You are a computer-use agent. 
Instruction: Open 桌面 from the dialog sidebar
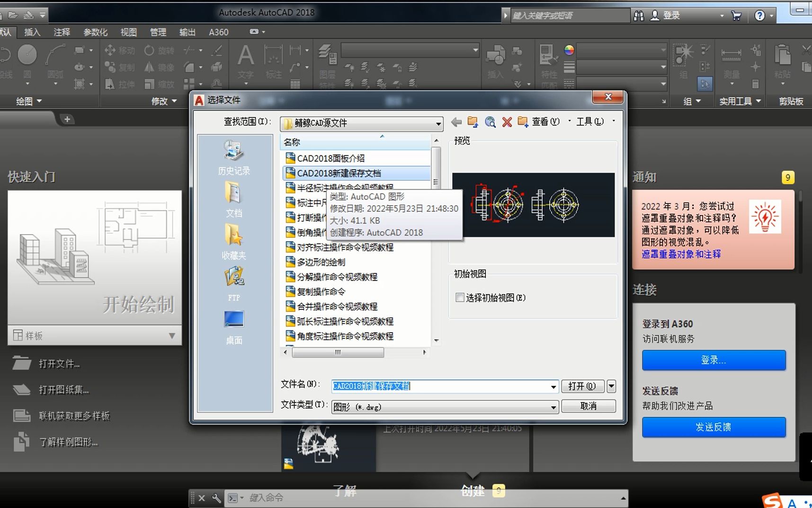point(233,325)
